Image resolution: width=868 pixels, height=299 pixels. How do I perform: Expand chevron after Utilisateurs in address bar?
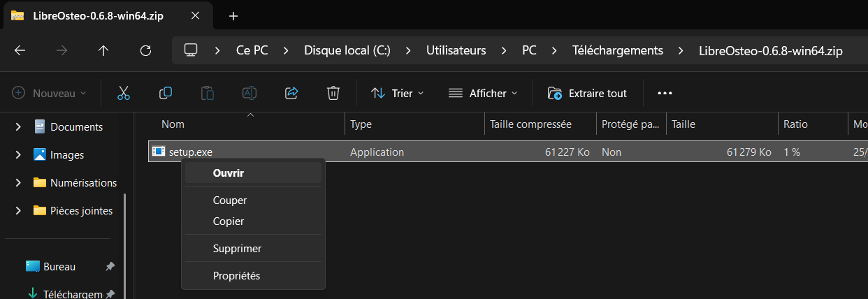point(504,50)
